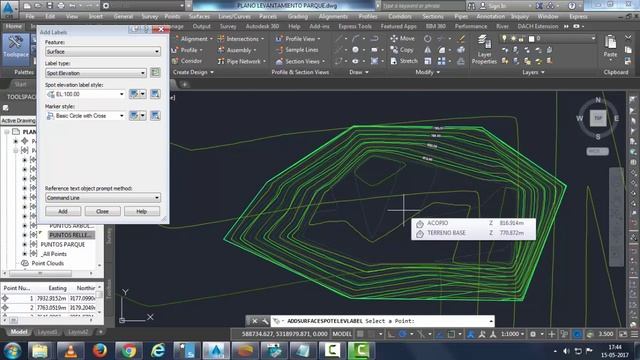640x360 pixels.
Task: Click the label type table icon beside Spot Elevation
Action: [155, 73]
